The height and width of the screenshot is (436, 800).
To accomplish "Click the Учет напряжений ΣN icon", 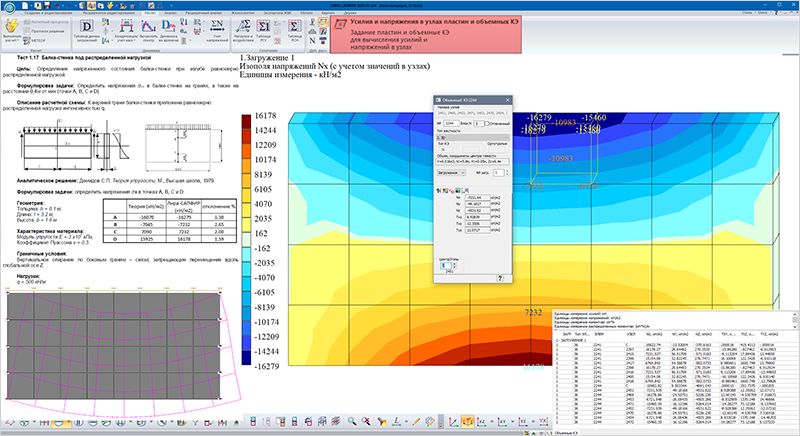I will [217, 25].
